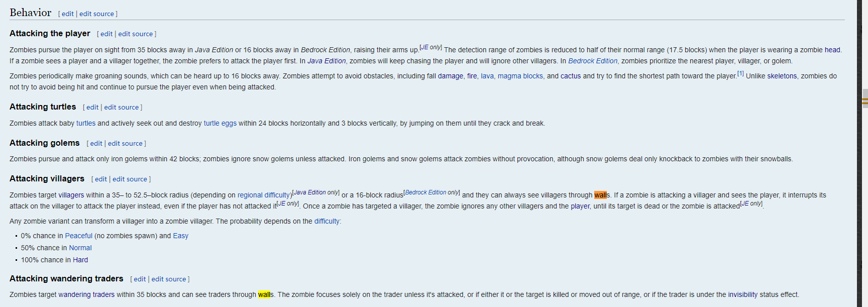The height and width of the screenshot is (307, 868).
Task: Click the 'wandering traders' link
Action: click(86, 295)
